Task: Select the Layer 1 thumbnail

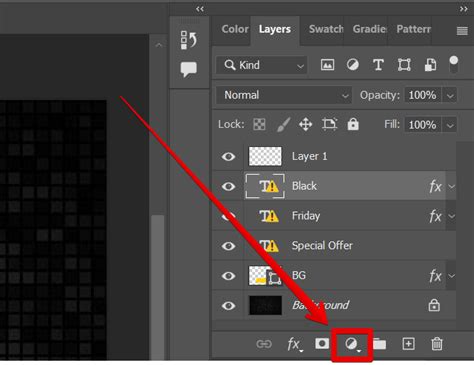Action: (265, 156)
